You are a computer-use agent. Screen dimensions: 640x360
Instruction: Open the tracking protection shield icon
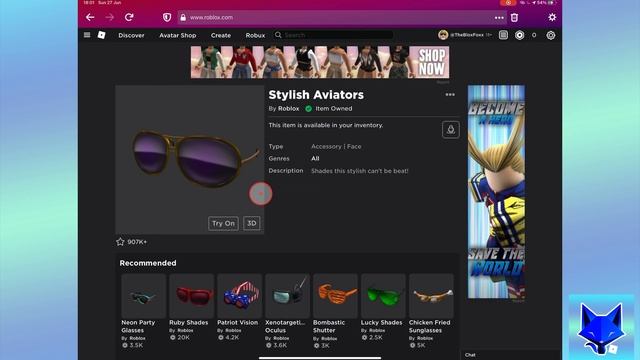point(167,17)
